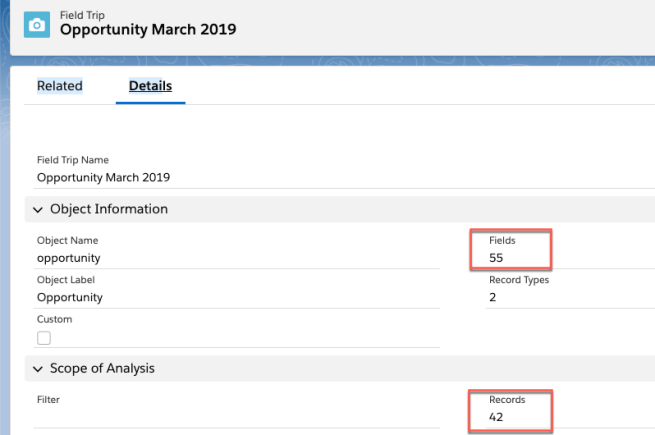Click the Object Information section title
Image resolution: width=655 pixels, height=435 pixels.
(x=108, y=209)
